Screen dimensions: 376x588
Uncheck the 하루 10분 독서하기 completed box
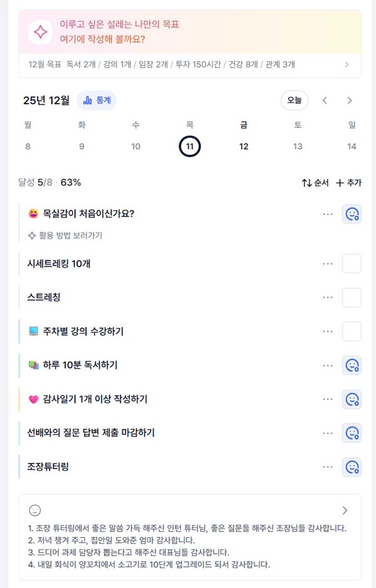351,365
